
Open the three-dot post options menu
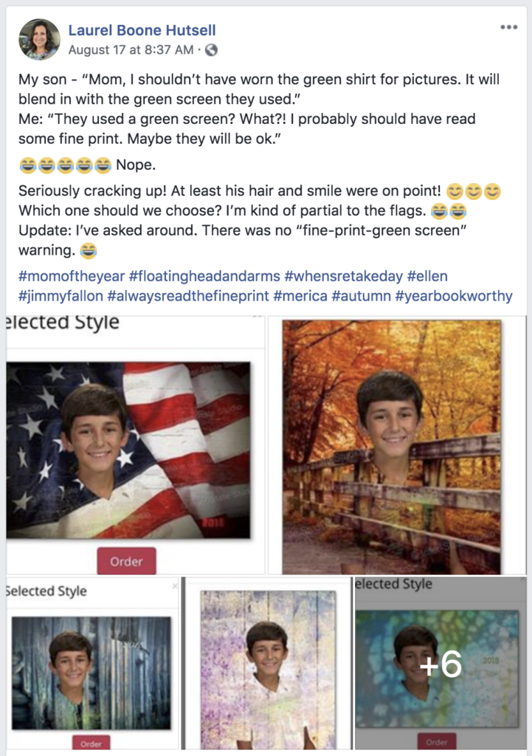tap(508, 27)
